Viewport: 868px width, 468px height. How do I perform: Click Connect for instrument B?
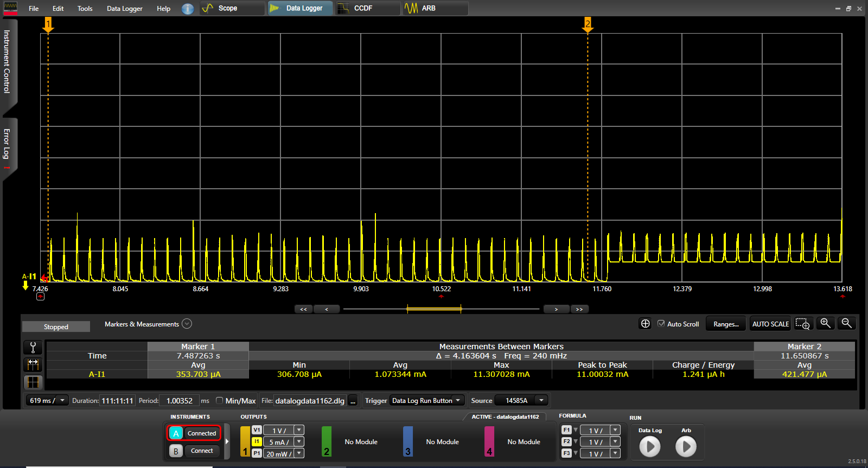[x=202, y=451]
